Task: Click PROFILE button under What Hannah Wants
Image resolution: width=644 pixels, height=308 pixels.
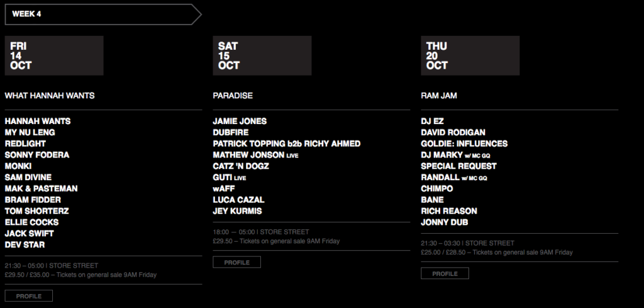Action: point(29,296)
